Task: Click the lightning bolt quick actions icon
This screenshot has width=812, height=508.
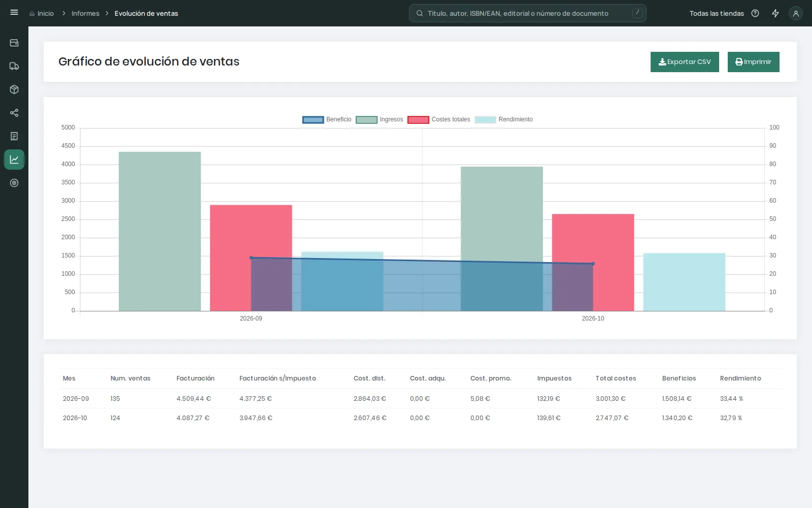Action: coord(775,13)
